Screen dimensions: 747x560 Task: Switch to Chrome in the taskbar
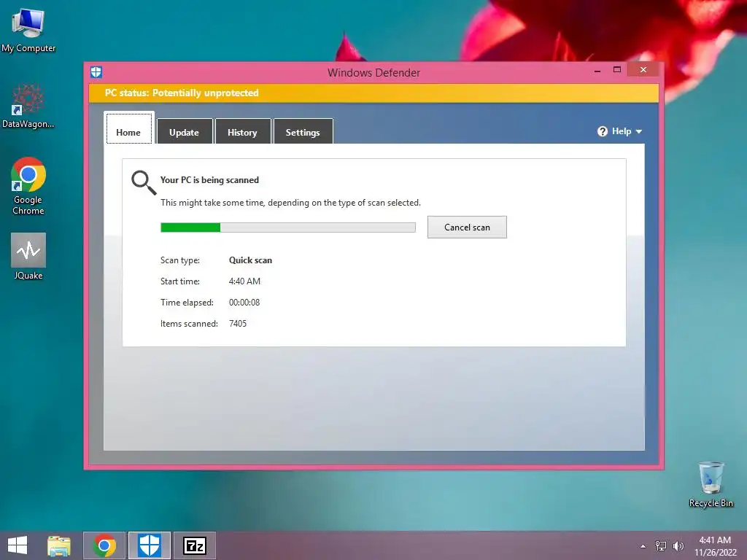click(104, 545)
